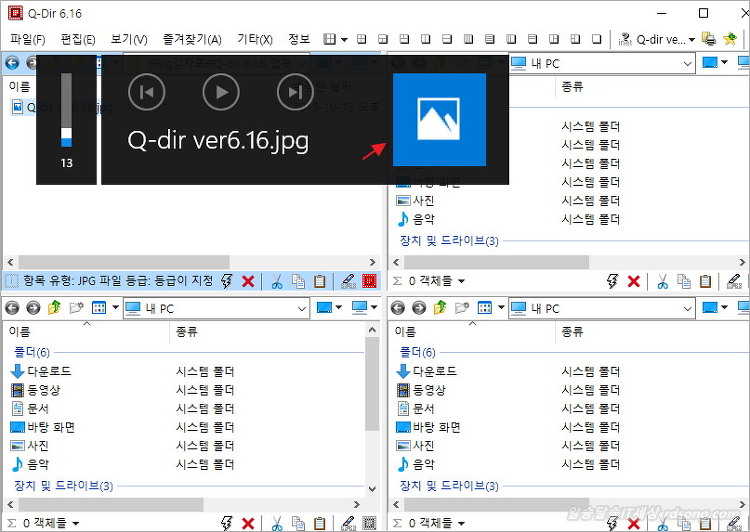This screenshot has width=750, height=532.
Task: Open the Q-dir ve... dropdown in the toolbar
Action: tap(692, 39)
